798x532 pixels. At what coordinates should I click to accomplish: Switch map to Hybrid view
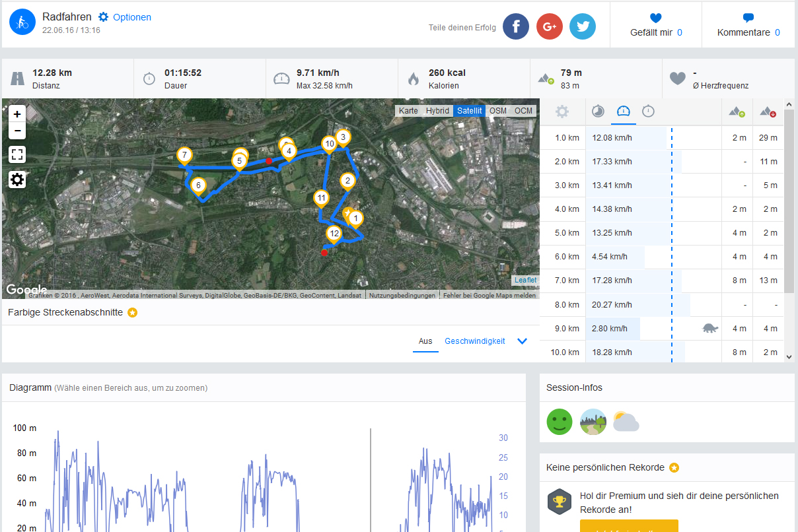[x=437, y=111]
